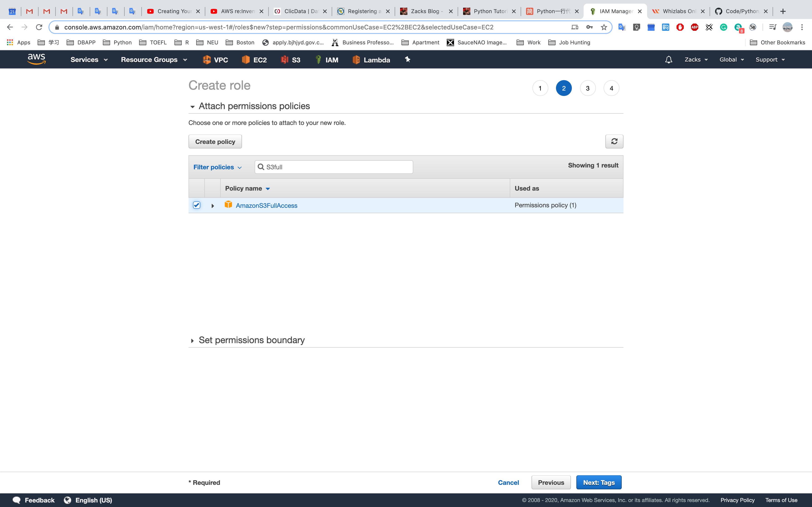Refresh the policies list

pyautogui.click(x=614, y=141)
